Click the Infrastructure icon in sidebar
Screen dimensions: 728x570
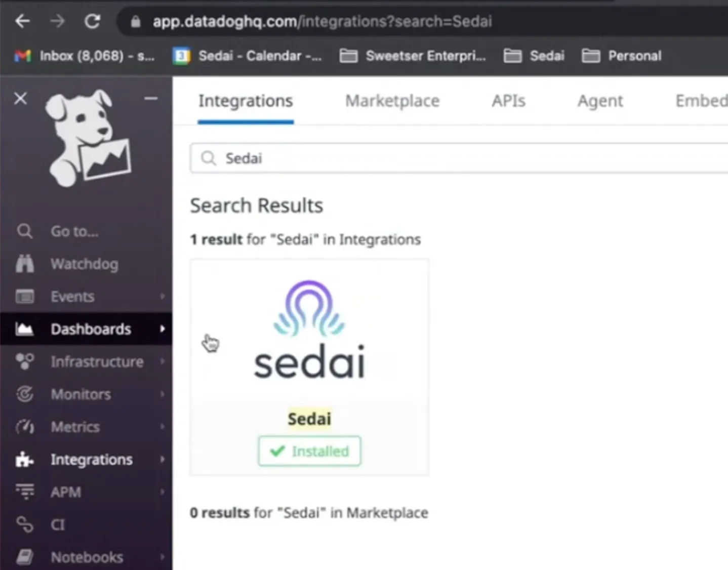click(x=24, y=361)
